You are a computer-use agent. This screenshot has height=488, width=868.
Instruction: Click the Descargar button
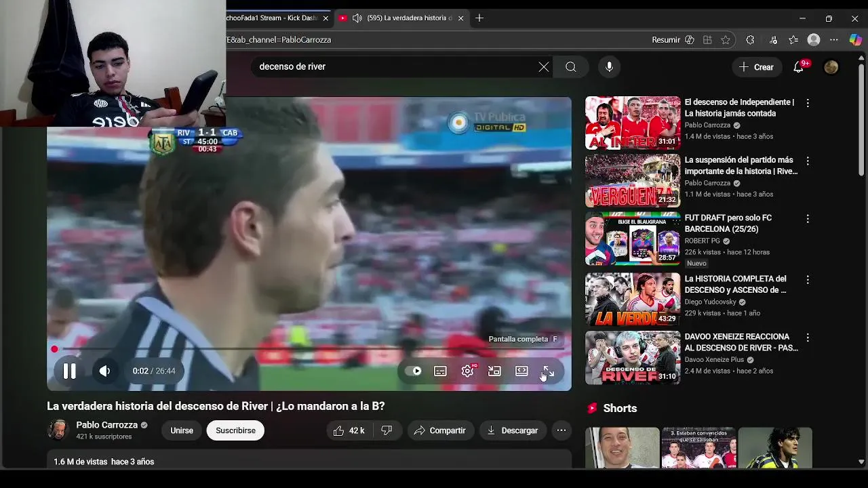(x=513, y=430)
